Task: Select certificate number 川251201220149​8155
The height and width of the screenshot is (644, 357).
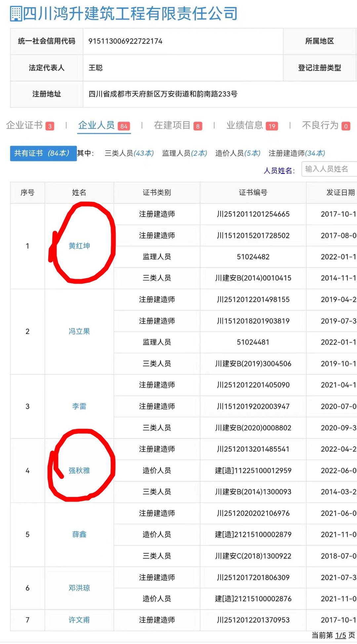Action: pos(253,300)
